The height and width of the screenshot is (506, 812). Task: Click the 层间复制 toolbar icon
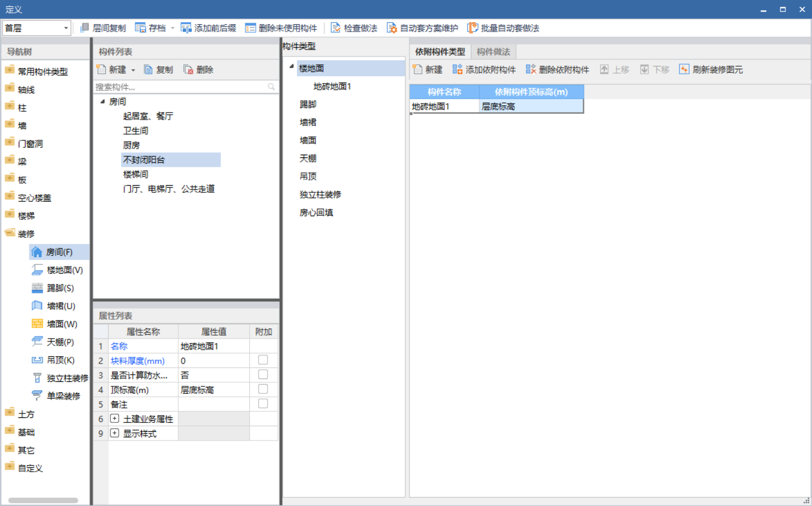click(85, 28)
